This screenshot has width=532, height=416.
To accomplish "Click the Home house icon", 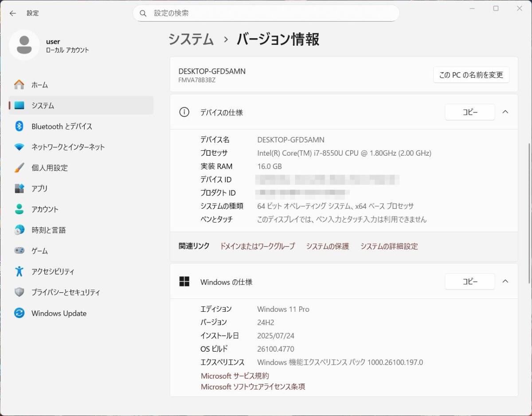I will 19,85.
